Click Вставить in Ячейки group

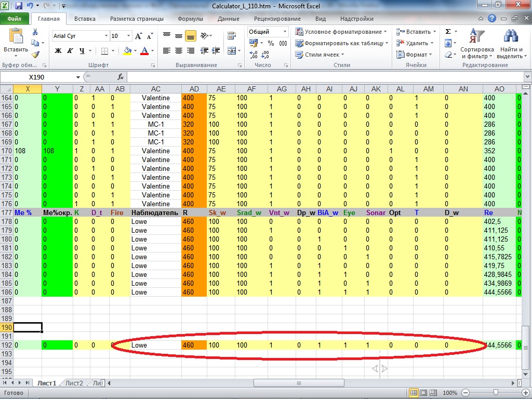click(x=416, y=32)
